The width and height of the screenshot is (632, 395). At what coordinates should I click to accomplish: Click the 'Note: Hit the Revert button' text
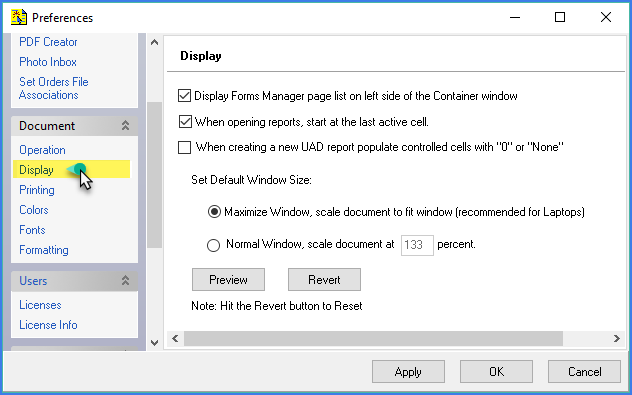[276, 306]
